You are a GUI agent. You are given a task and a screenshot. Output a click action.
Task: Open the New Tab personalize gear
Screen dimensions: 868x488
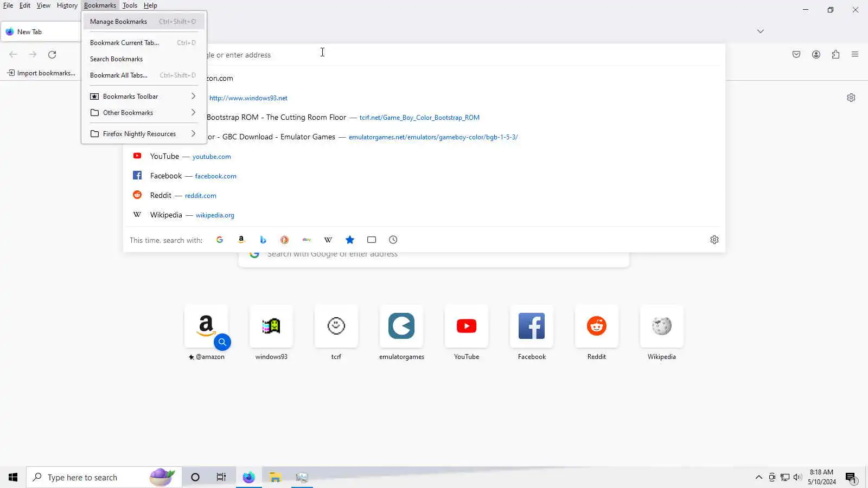point(851,98)
